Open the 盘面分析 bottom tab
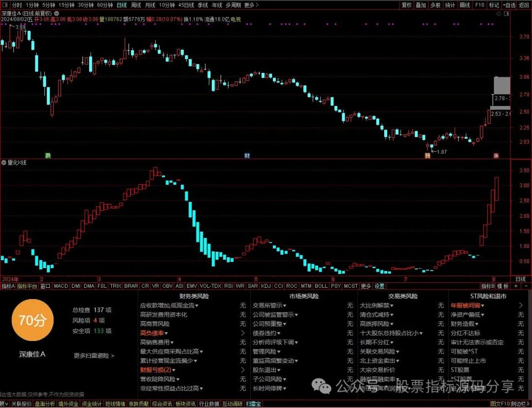The height and width of the screenshot is (408, 532). pyautogui.click(x=45, y=404)
